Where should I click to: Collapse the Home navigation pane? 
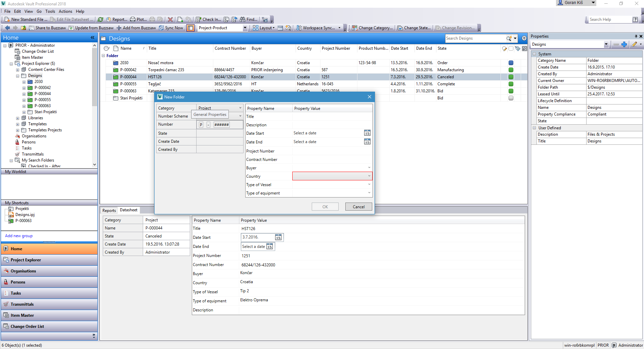(x=92, y=38)
